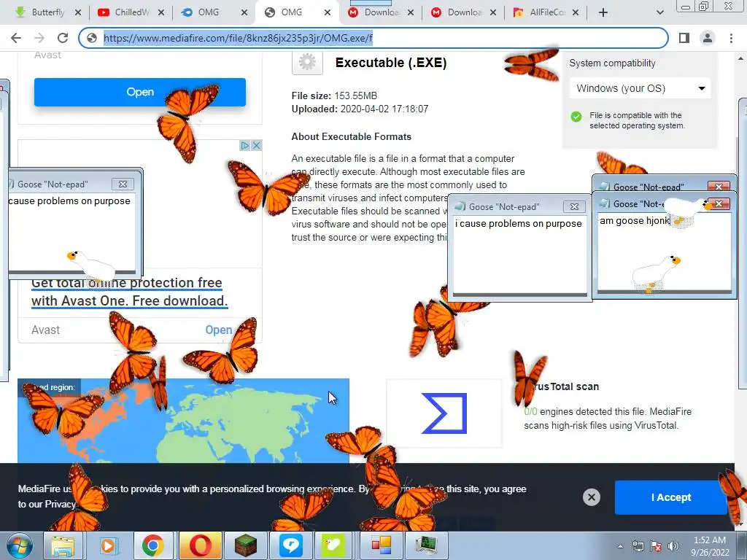Open the AdChoices icon on Avast ad
The width and height of the screenshot is (747, 560).
pos(245,145)
